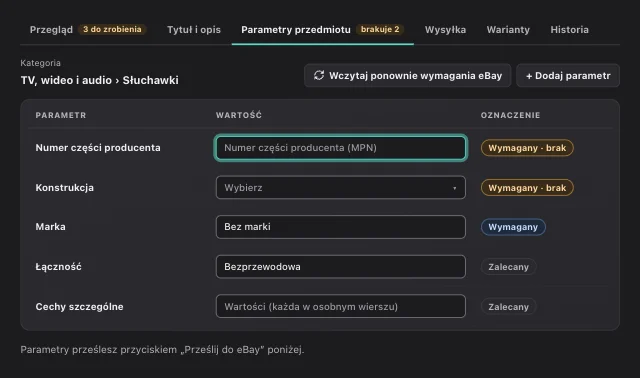Open the Konstrukcja Wybierz dropdown
Screen dimensions: 640x378
340,187
